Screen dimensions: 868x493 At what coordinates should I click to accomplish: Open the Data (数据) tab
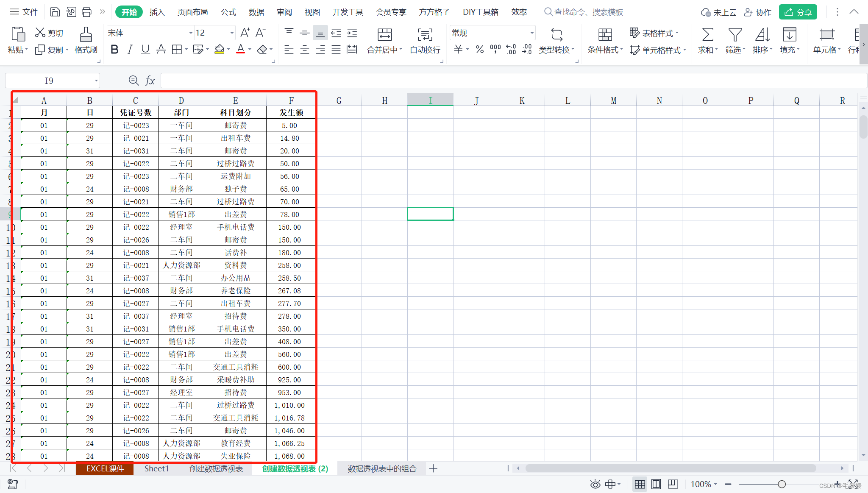click(x=256, y=12)
